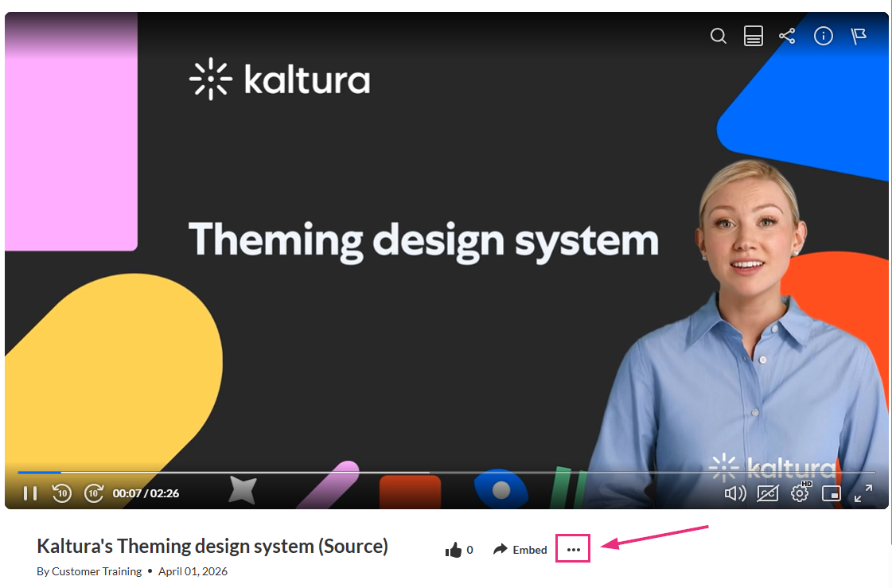Screen dimensions: 892x588
Task: Enter fullscreen mode
Action: click(863, 493)
